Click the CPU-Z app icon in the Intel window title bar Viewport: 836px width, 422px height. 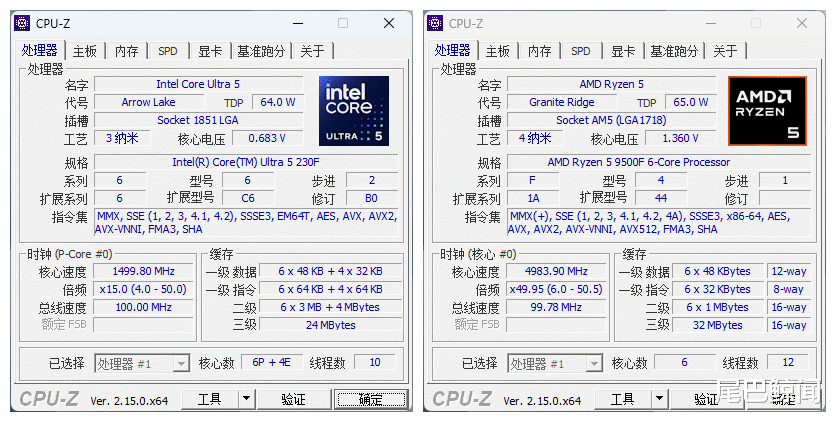tap(22, 23)
